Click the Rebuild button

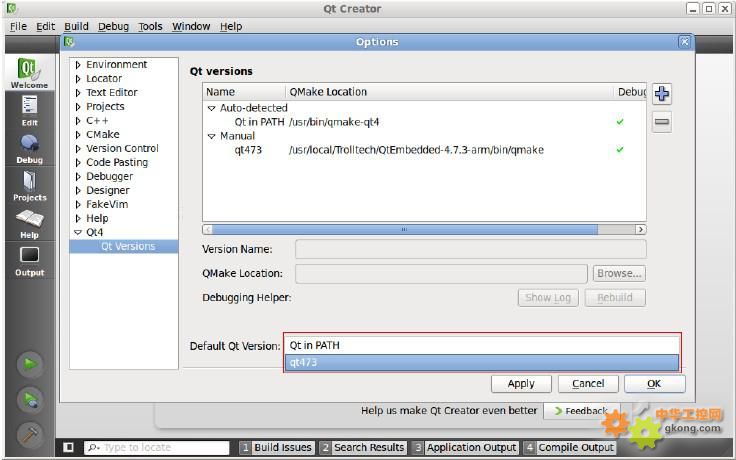(x=615, y=298)
